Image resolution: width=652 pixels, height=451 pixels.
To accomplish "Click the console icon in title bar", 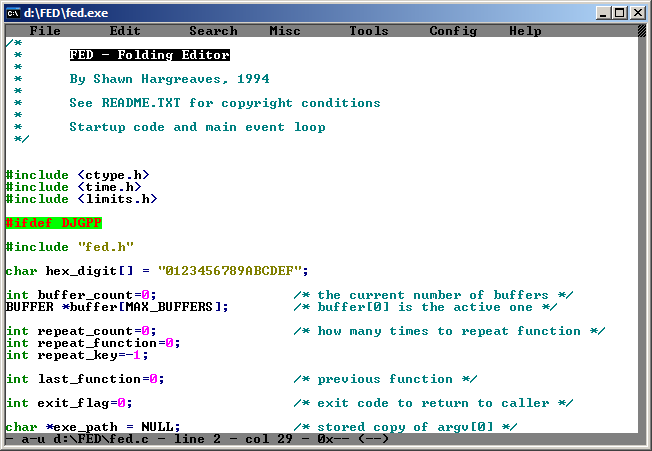I will click(15, 12).
